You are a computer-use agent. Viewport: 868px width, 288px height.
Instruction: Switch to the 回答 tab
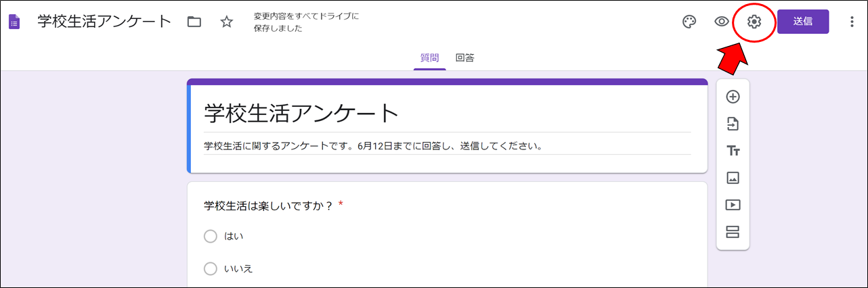[465, 58]
